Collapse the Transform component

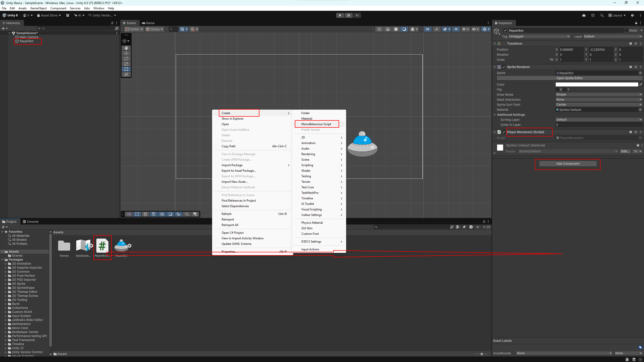pos(495,43)
